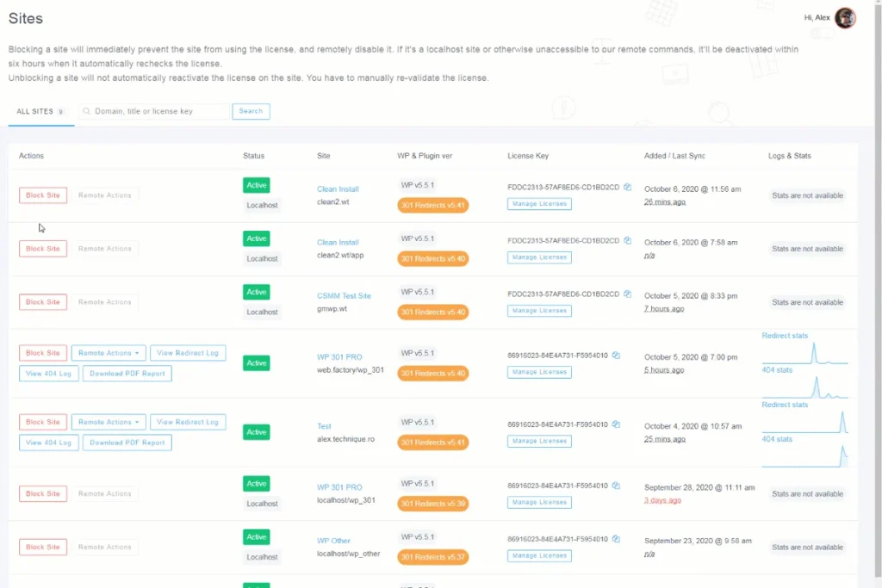Copy license key for alex.technique.ro
This screenshot has height=588, width=882.
(x=616, y=424)
